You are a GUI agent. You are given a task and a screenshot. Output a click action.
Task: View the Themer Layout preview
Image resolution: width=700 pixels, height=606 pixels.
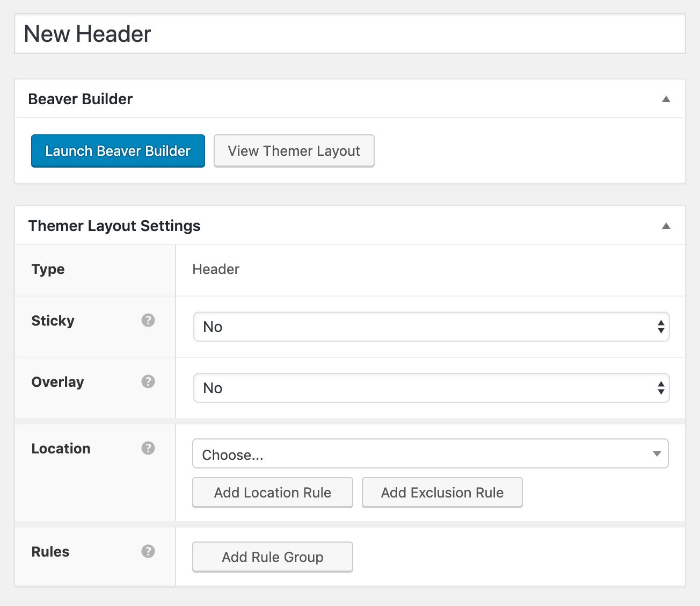(x=294, y=151)
